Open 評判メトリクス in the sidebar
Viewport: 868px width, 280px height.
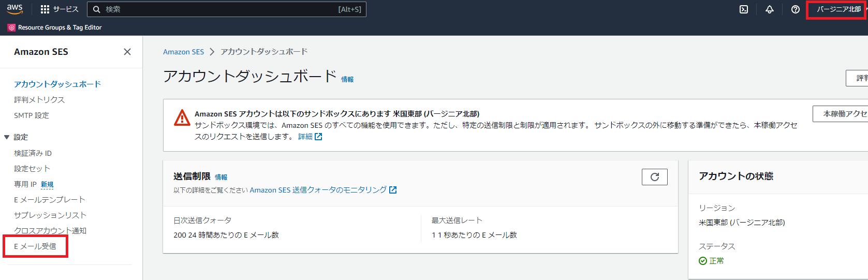(39, 99)
